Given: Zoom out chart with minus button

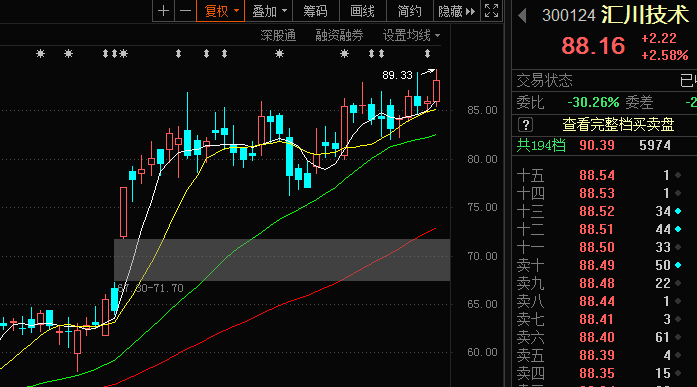Looking at the screenshot, I should click(185, 11).
